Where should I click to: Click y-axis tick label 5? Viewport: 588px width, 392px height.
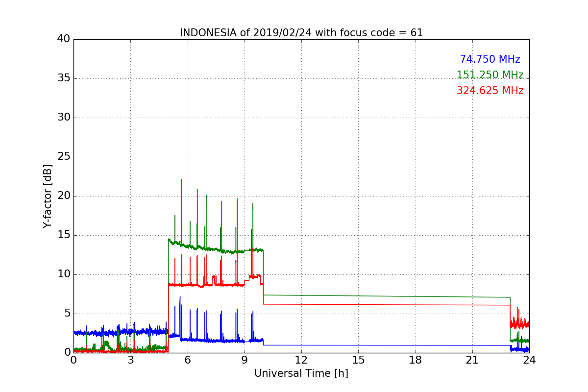pyautogui.click(x=67, y=314)
